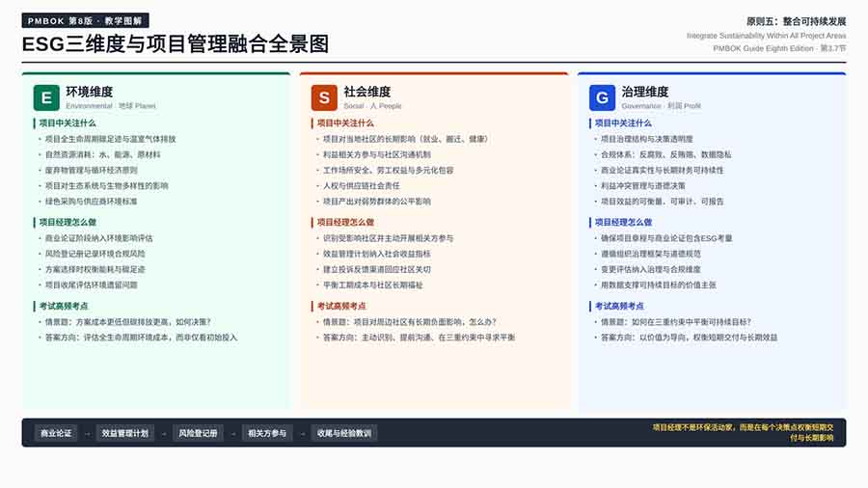
Task: Click the bullet 项目效益的可衡量、可审计、可报告
Action: pos(663,201)
